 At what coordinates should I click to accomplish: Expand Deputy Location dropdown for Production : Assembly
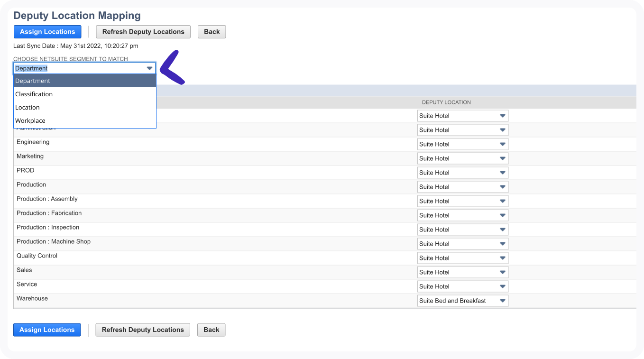pyautogui.click(x=462, y=201)
